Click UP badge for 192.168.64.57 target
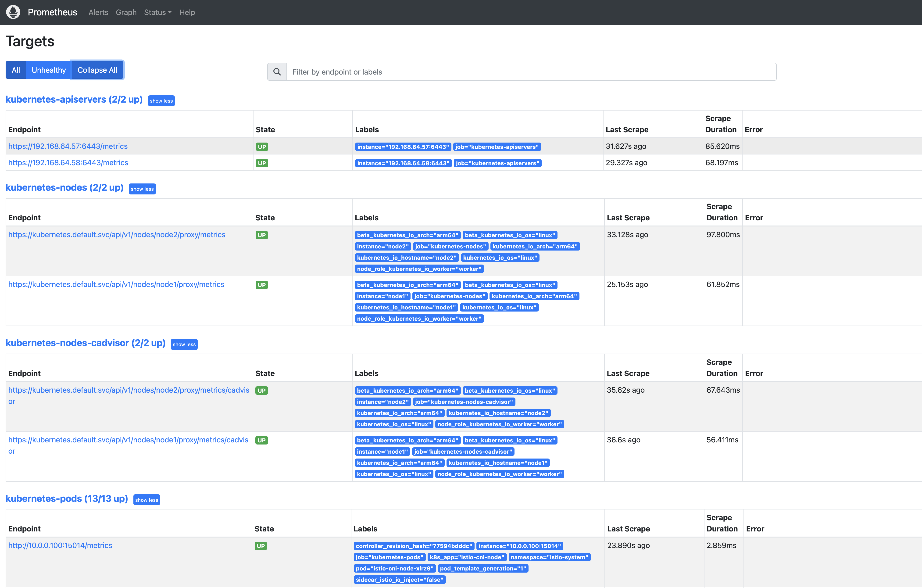 (262, 147)
